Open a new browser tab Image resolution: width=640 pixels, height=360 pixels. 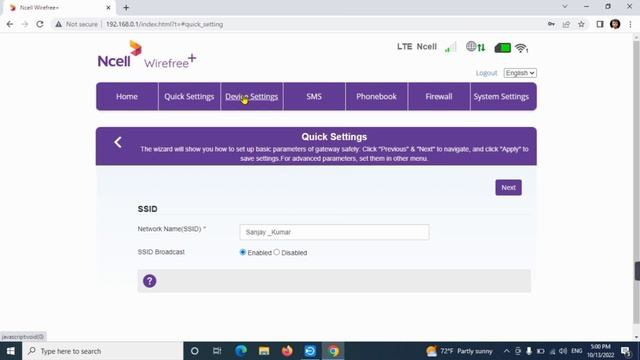[x=126, y=7]
